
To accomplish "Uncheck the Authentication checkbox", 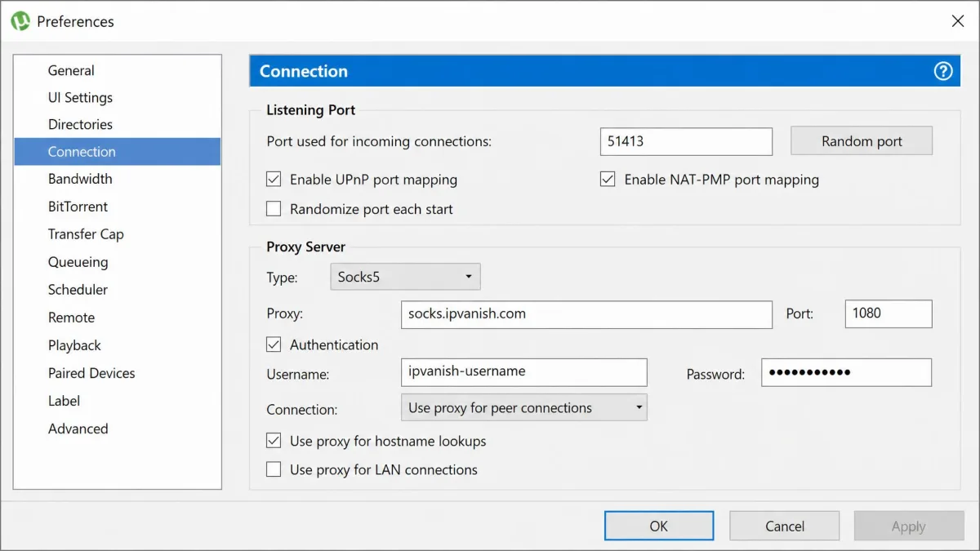I will [x=274, y=344].
